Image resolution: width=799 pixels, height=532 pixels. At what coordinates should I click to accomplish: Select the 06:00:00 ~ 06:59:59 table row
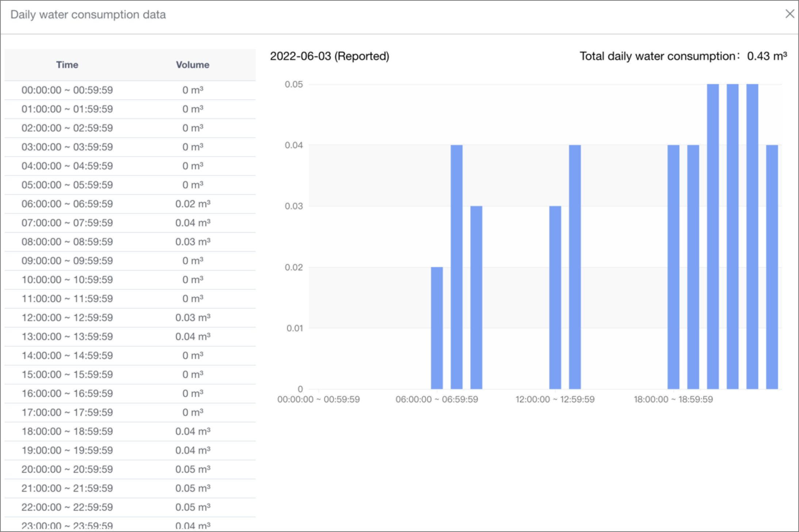tap(130, 204)
